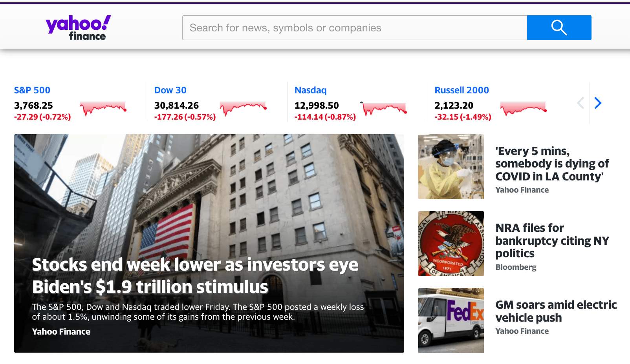This screenshot has width=630, height=364.
Task: Open the Nasdaq quote link
Action: [311, 90]
